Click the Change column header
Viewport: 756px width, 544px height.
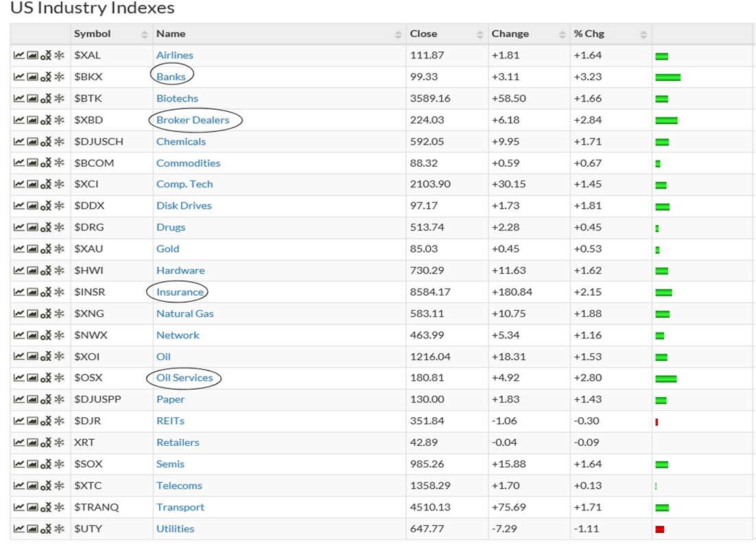pyautogui.click(x=510, y=34)
